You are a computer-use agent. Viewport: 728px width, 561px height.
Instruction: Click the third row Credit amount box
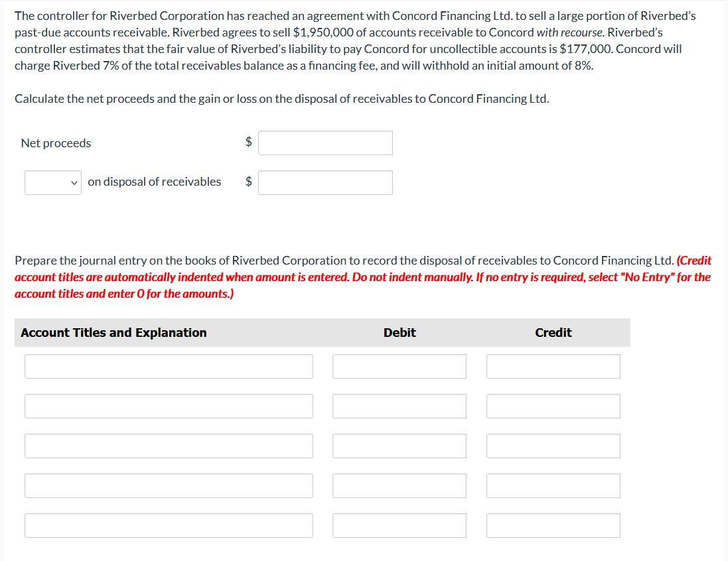point(553,445)
